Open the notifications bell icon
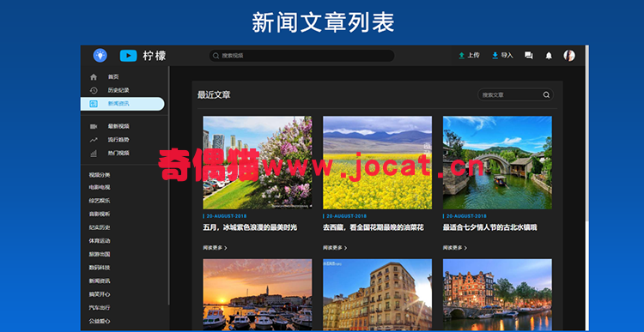 [x=549, y=56]
